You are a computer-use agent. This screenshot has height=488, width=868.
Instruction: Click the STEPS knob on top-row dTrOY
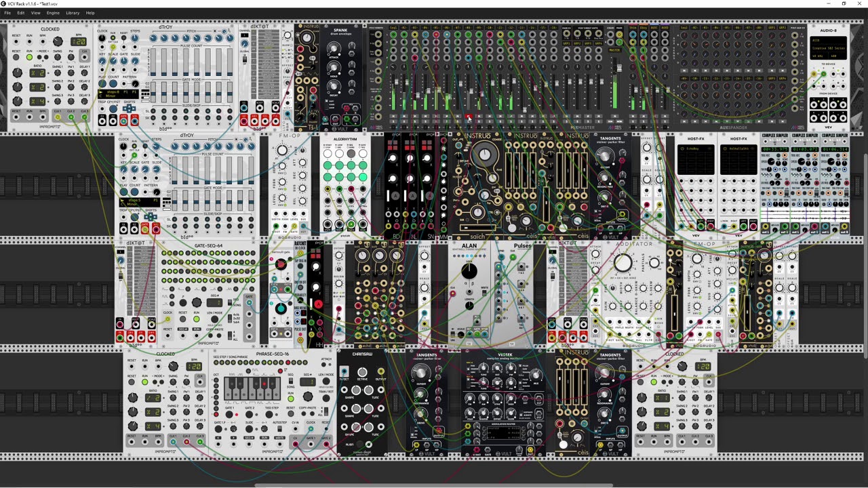[x=135, y=37]
